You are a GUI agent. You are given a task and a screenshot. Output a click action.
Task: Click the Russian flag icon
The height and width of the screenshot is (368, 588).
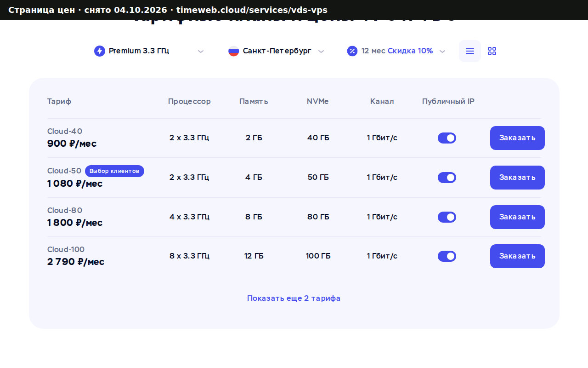pos(234,51)
